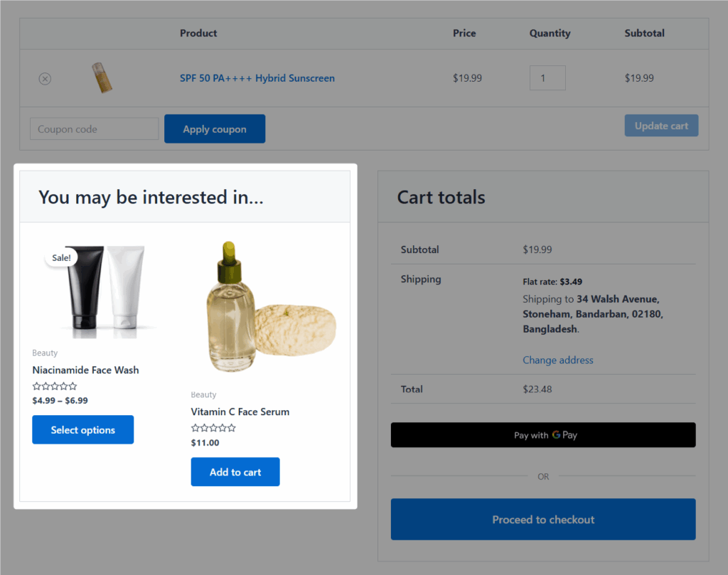Open SPF 50 PA++++ Hybrid Sunscreen link

coord(257,78)
